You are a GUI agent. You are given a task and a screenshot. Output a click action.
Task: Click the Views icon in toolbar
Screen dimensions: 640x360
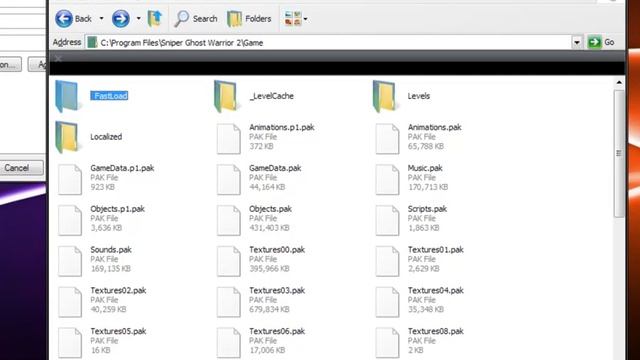(293, 19)
